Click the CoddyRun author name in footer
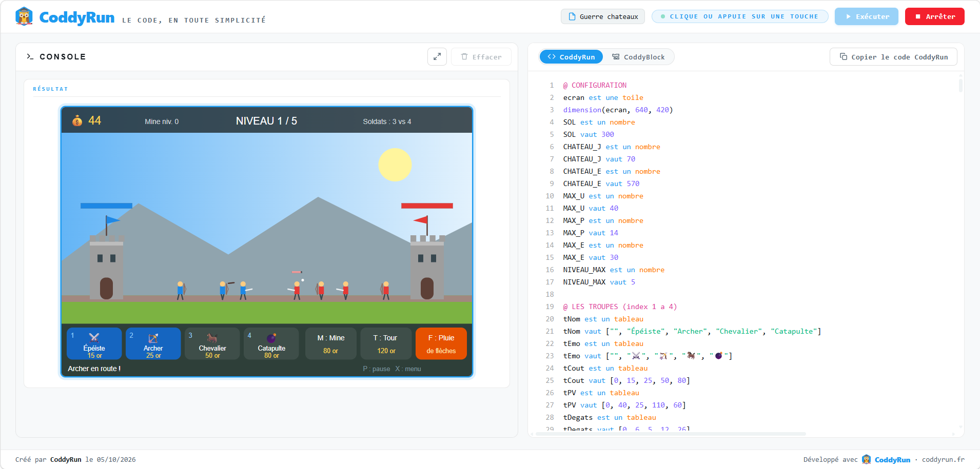 [66, 459]
